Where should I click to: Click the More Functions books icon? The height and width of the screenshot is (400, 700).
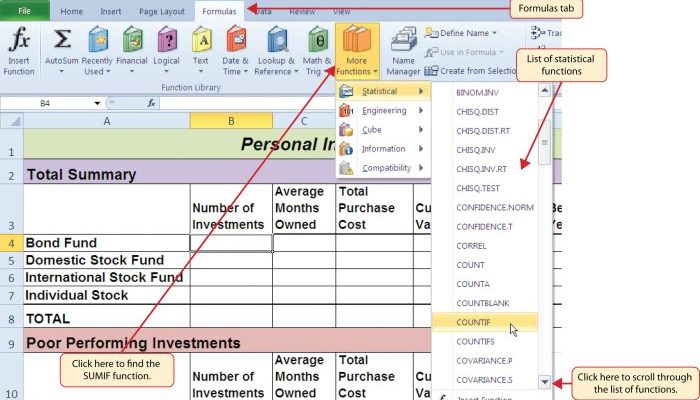point(357,39)
